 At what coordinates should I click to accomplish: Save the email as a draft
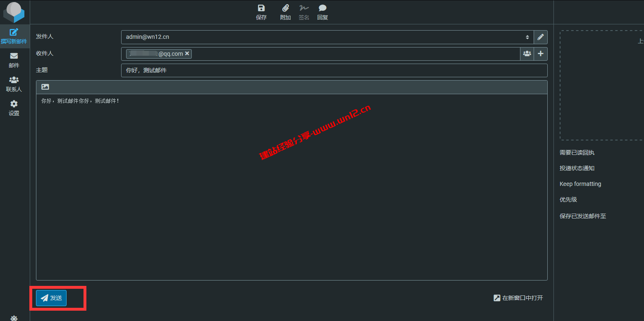point(261,12)
